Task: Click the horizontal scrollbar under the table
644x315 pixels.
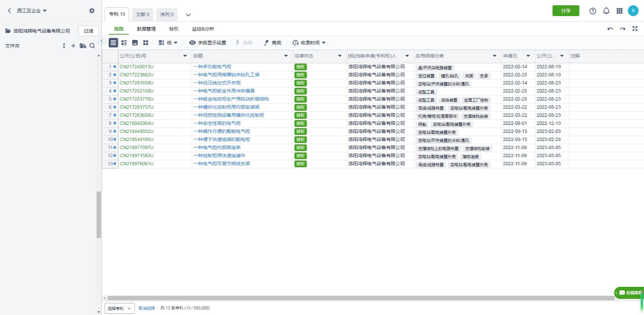Action: 361,298
